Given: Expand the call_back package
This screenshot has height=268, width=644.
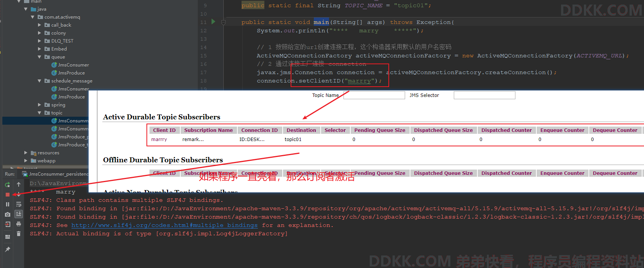Looking at the screenshot, I should [39, 25].
